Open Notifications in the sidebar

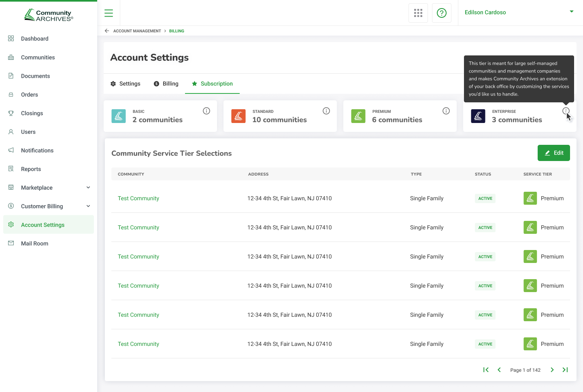[x=49, y=150]
